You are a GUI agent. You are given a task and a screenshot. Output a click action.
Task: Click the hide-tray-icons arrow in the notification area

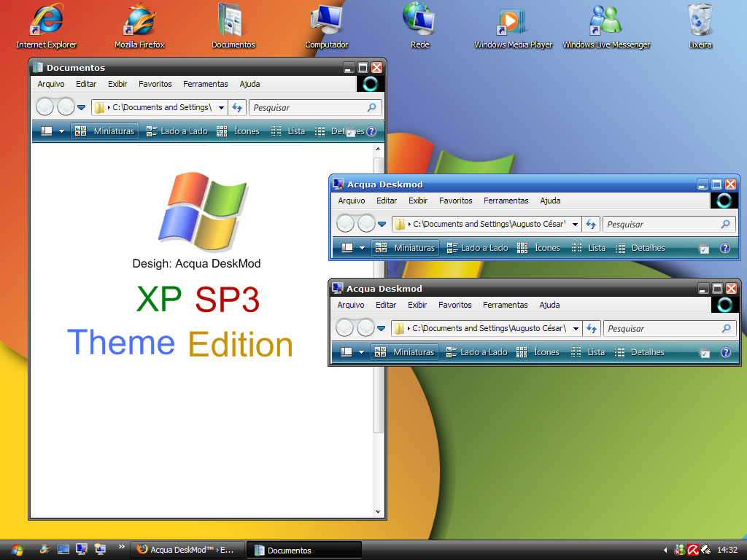[x=665, y=549]
